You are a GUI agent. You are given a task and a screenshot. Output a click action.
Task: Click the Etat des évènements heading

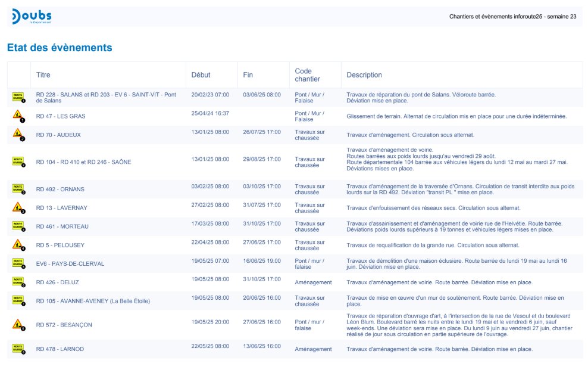(60, 48)
